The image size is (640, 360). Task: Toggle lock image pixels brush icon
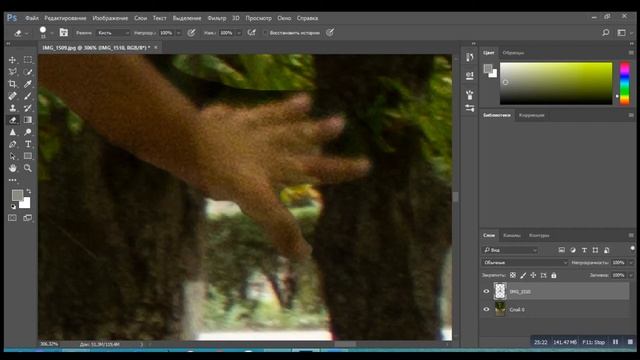pos(523,276)
